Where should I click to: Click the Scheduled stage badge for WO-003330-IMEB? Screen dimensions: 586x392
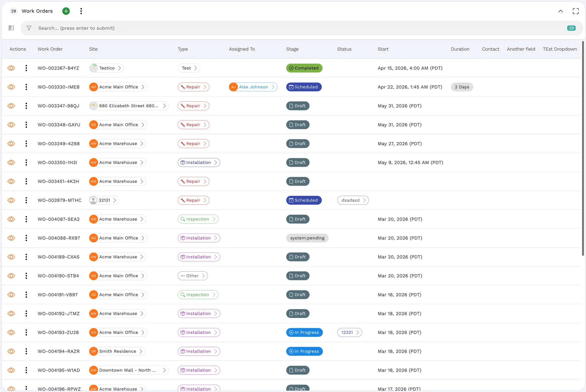click(304, 87)
